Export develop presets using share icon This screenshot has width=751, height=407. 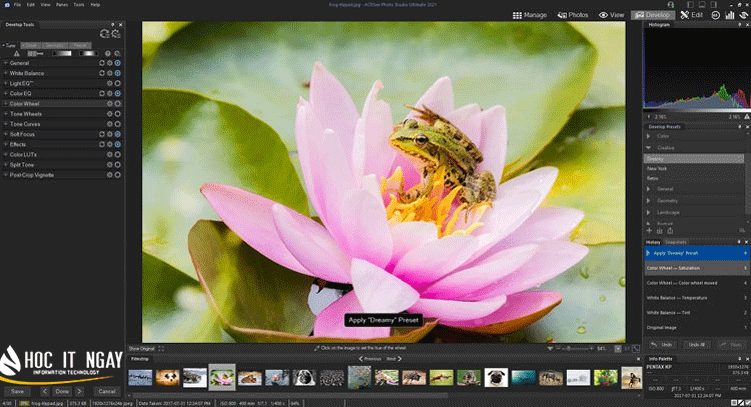click(670, 231)
